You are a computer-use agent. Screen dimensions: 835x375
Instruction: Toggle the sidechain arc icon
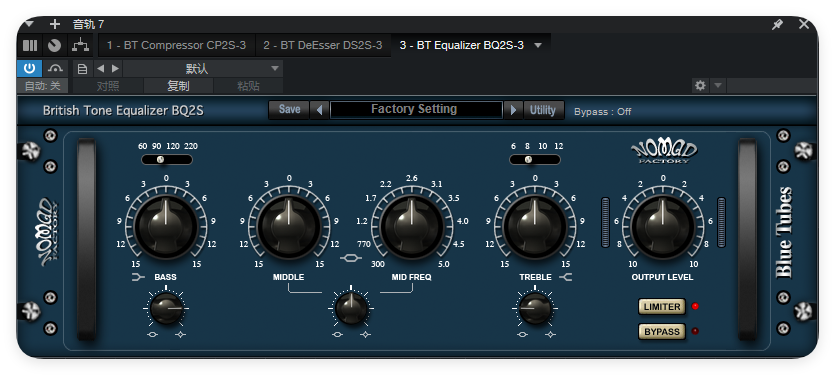point(55,68)
